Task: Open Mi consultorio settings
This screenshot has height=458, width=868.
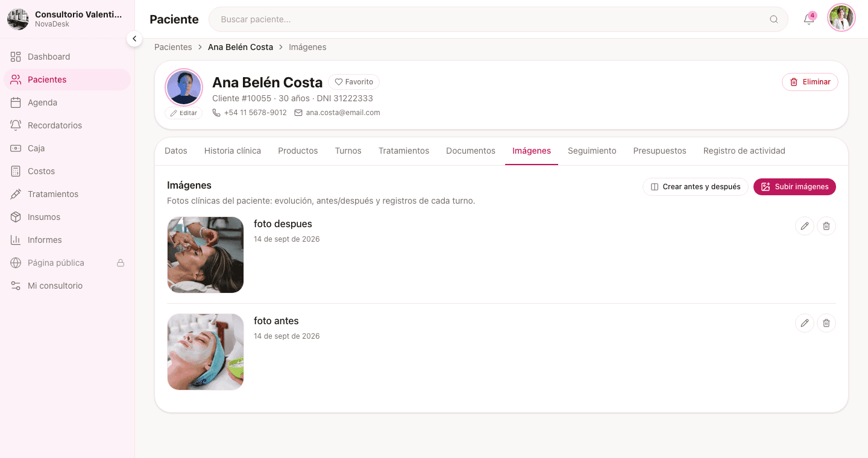Action: click(67, 286)
